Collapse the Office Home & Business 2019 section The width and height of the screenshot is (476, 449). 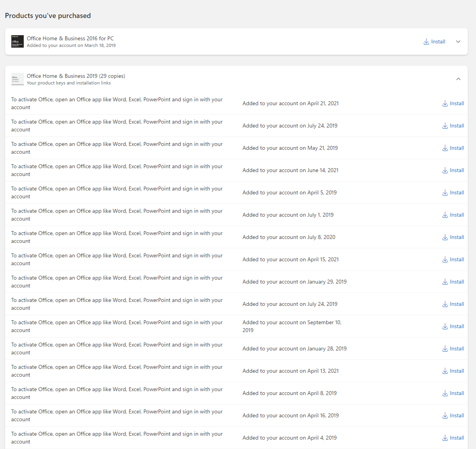(458, 79)
